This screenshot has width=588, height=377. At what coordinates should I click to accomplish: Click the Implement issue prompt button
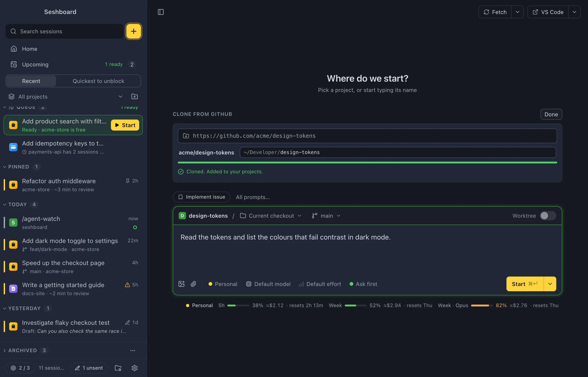(x=201, y=197)
